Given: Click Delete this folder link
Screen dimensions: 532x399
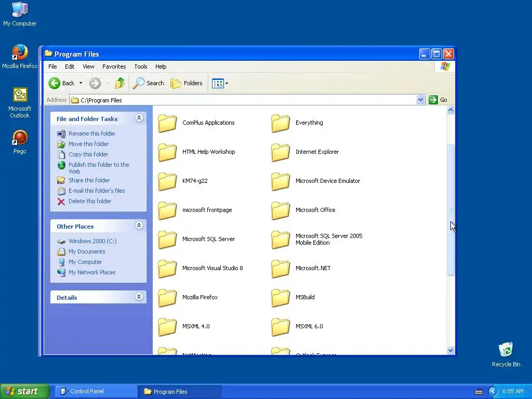Looking at the screenshot, I should click(x=90, y=201).
